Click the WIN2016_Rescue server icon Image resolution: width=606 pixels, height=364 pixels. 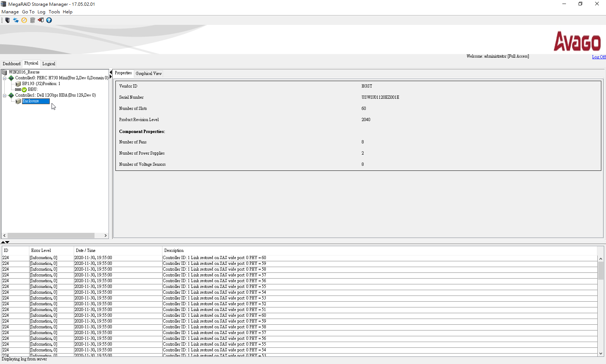[x=5, y=72]
